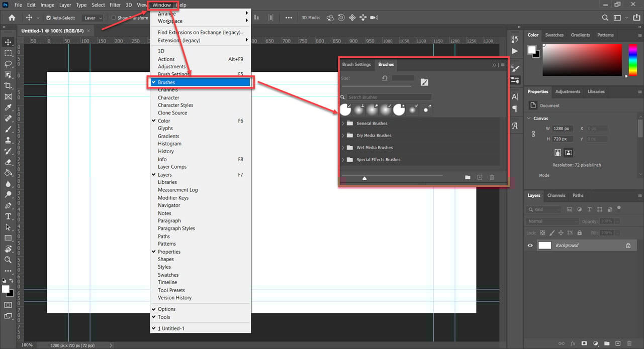This screenshot has width=644, height=349.
Task: Expand the Wet Media Brushes folder
Action: tap(343, 148)
